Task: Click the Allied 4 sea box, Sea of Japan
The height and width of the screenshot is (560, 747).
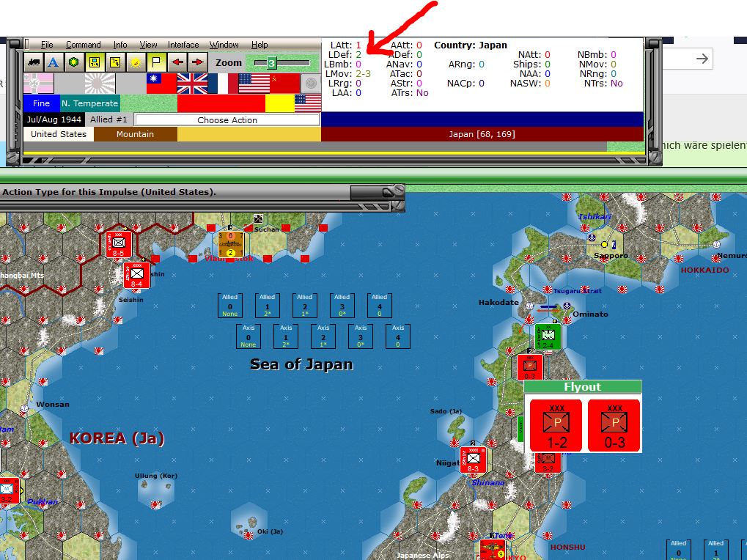Action: [x=379, y=305]
